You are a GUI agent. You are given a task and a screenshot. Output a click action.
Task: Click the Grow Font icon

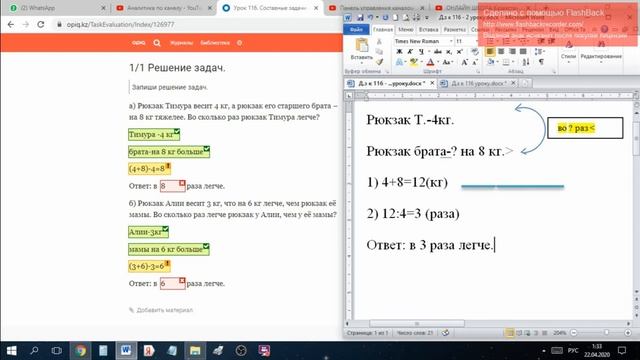point(464,62)
